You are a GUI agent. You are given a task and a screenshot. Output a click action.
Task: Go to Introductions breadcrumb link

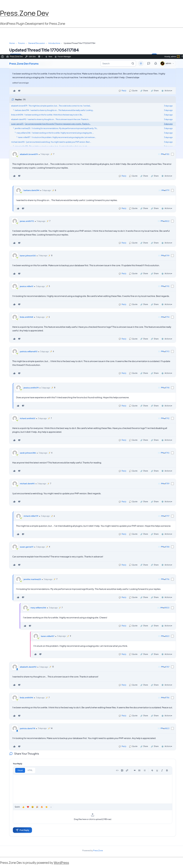click(x=54, y=43)
